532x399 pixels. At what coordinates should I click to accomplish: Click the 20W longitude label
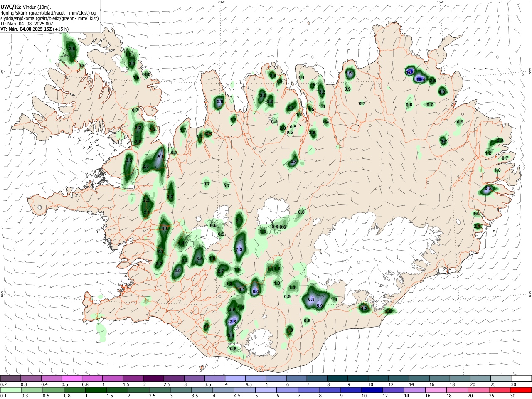(222, 2)
